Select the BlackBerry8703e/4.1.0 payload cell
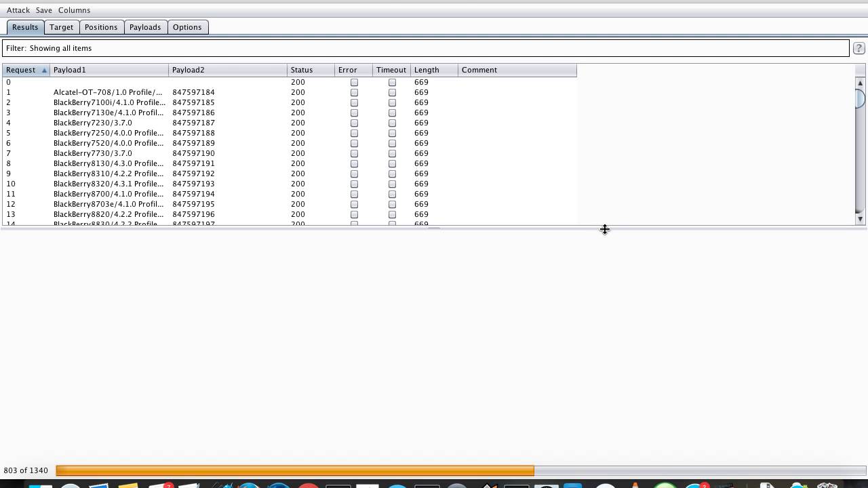 (109, 204)
